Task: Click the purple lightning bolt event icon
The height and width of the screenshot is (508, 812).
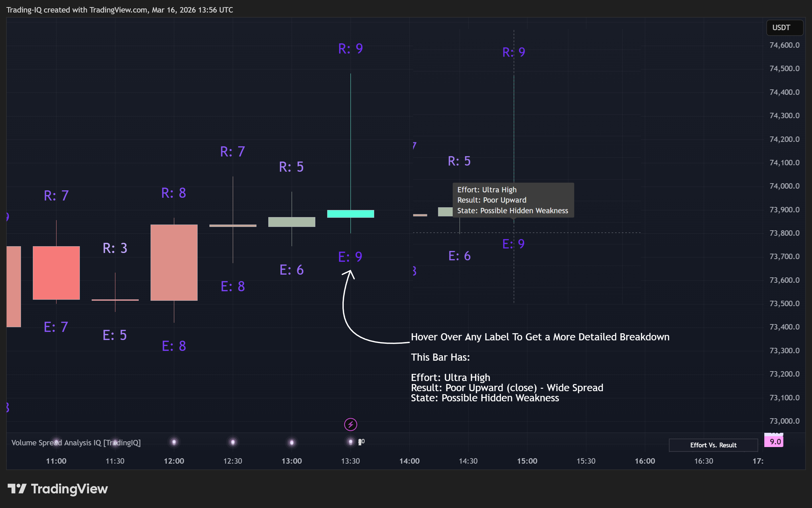Action: (351, 424)
